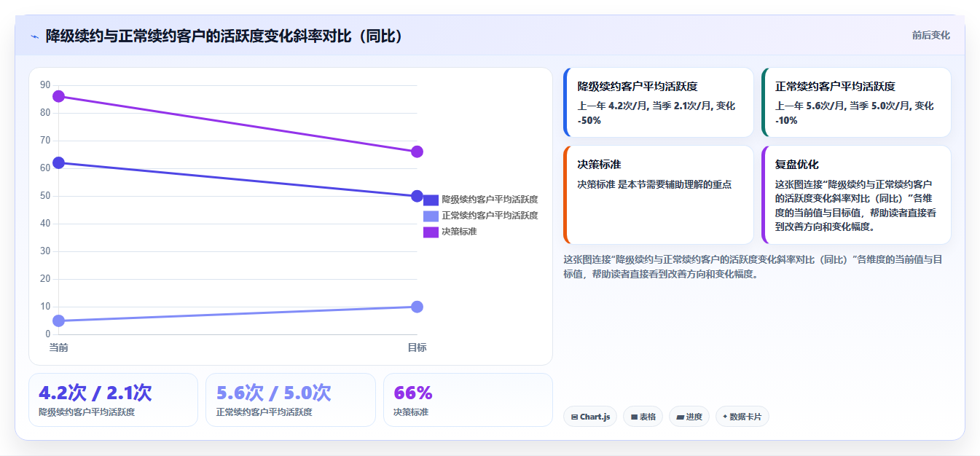Click the purple 决策标准 point at 目标
The image size is (980, 456).
(417, 152)
